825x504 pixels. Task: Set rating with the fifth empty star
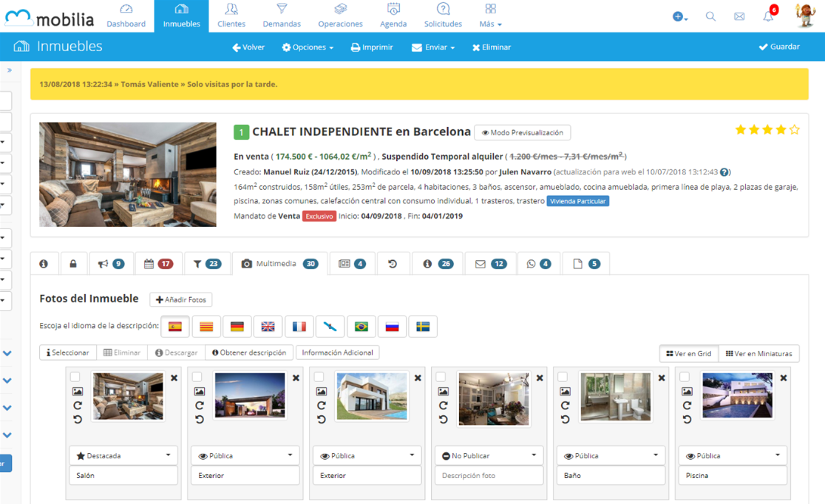(x=795, y=130)
